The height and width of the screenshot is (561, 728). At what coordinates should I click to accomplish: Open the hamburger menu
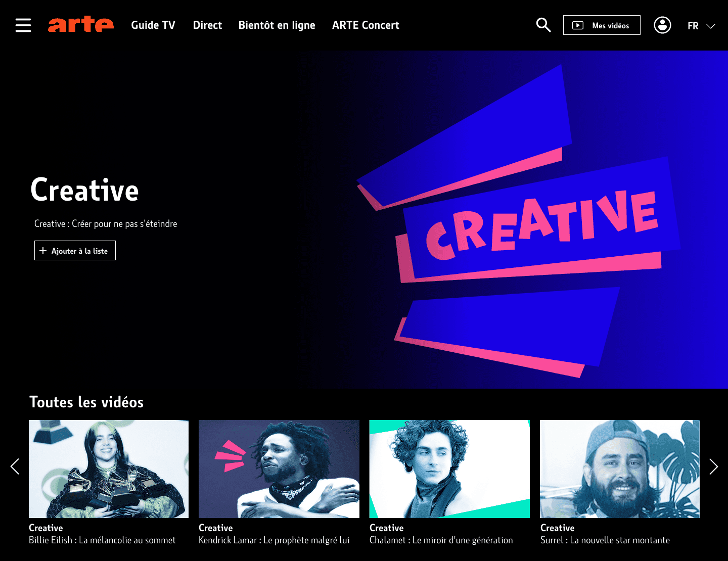(23, 25)
